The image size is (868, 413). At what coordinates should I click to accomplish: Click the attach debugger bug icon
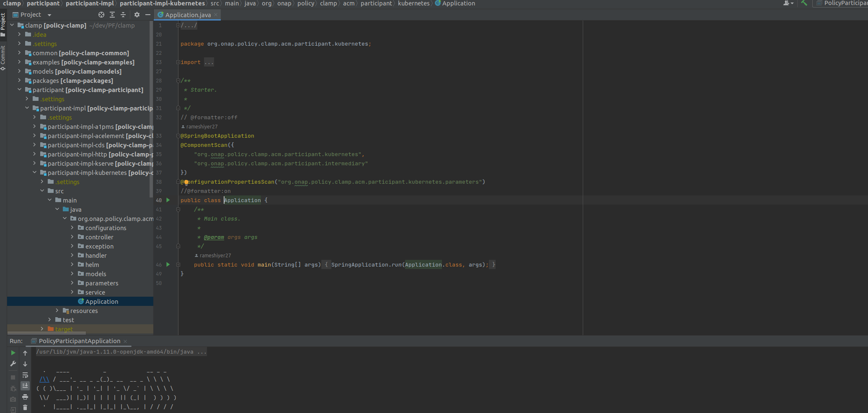coord(13,388)
